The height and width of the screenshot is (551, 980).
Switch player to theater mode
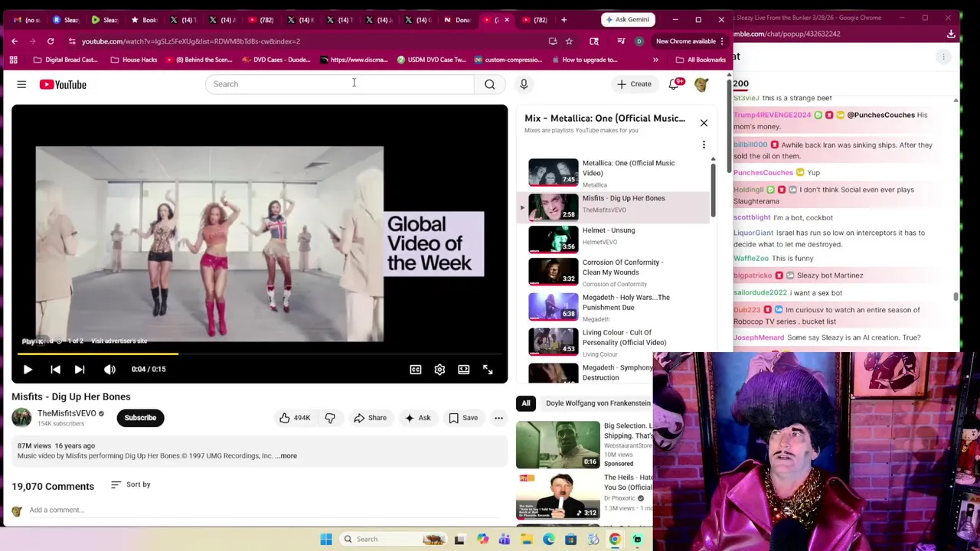pyautogui.click(x=463, y=370)
